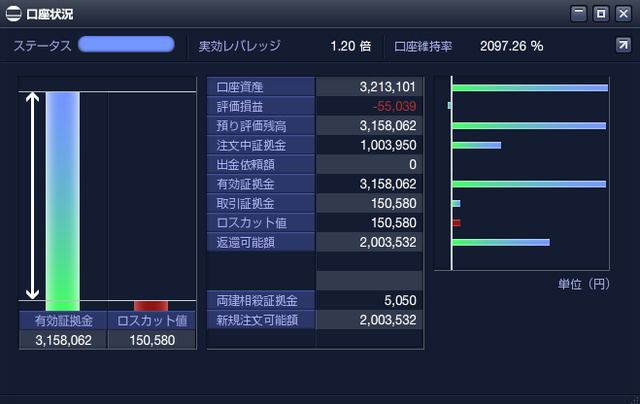The width and height of the screenshot is (640, 404).
Task: Open the pop-out arrow icon beside 口座維持率
Action: click(623, 45)
